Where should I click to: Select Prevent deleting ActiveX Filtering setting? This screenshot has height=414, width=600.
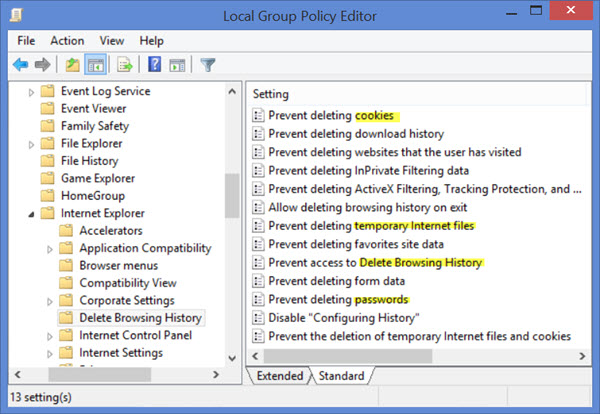pos(425,189)
